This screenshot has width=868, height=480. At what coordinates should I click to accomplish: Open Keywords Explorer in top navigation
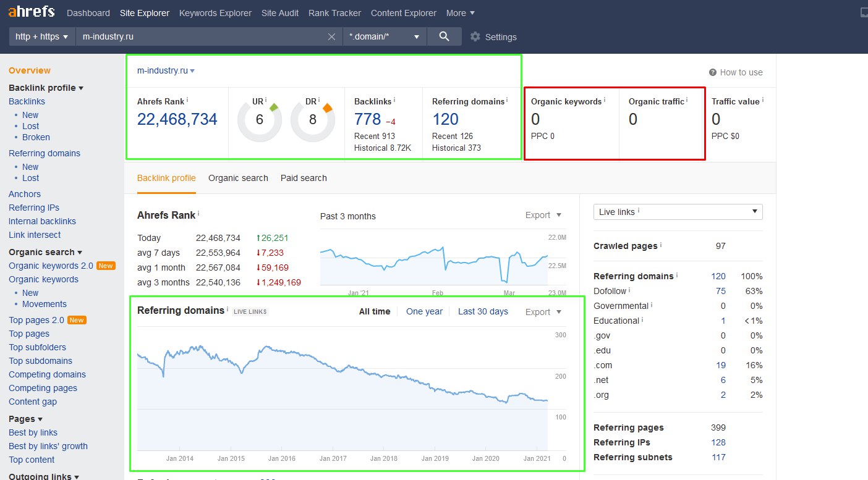[215, 13]
